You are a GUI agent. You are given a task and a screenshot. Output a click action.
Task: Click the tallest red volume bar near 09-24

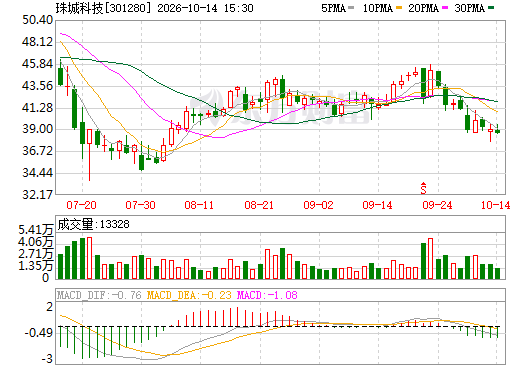click(430, 259)
